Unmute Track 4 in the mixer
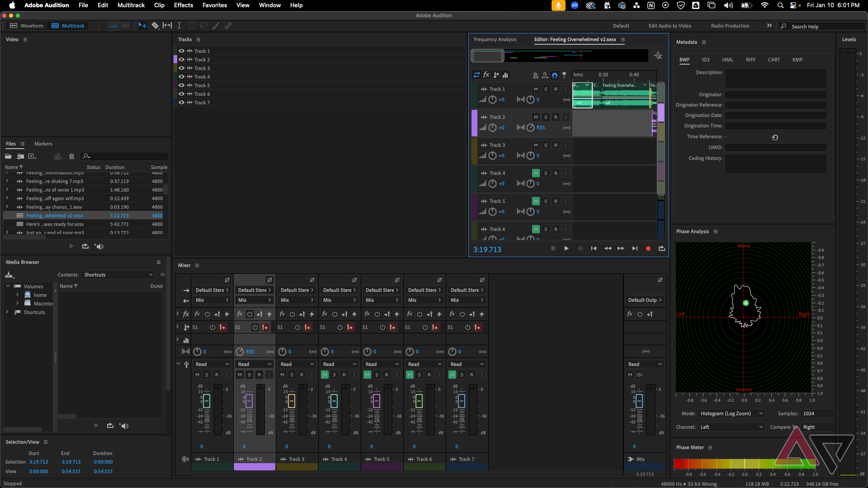 point(325,375)
